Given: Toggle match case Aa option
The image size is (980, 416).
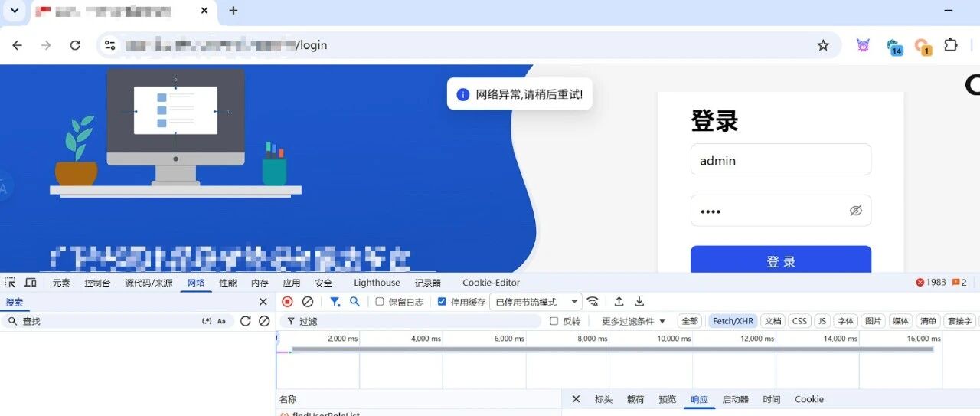Looking at the screenshot, I should (222, 321).
